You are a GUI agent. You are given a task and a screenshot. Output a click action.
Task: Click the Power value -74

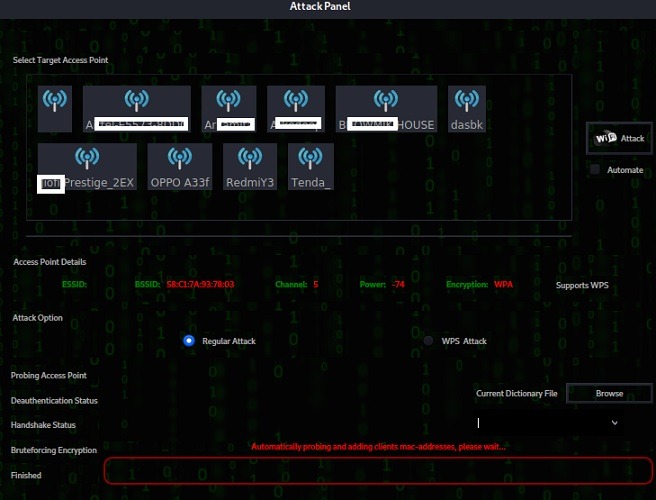click(398, 285)
